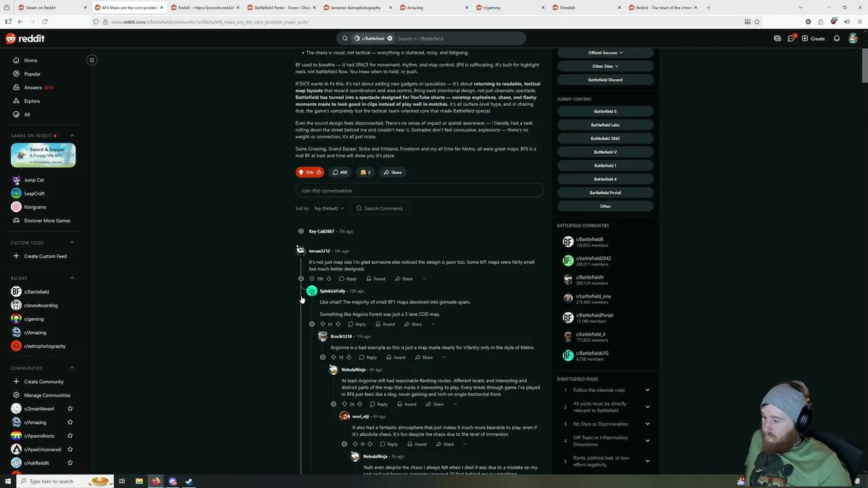
Task: Open the notifications bell
Action: pyautogui.click(x=837, y=39)
